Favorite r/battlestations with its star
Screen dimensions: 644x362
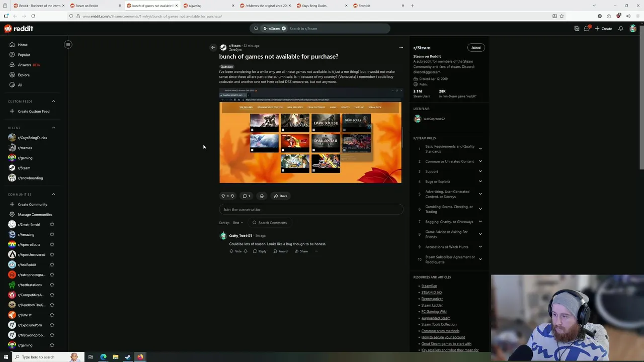point(52,285)
